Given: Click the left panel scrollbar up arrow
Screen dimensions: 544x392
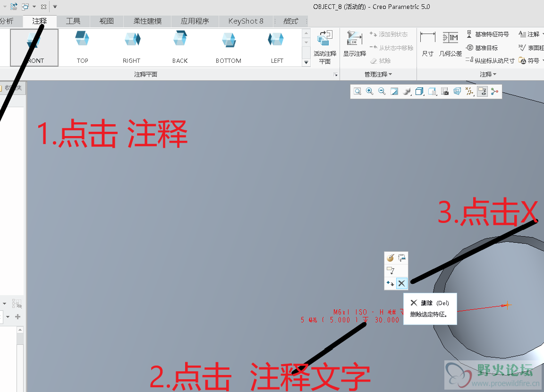Looking at the screenshot, I should tap(20, 330).
